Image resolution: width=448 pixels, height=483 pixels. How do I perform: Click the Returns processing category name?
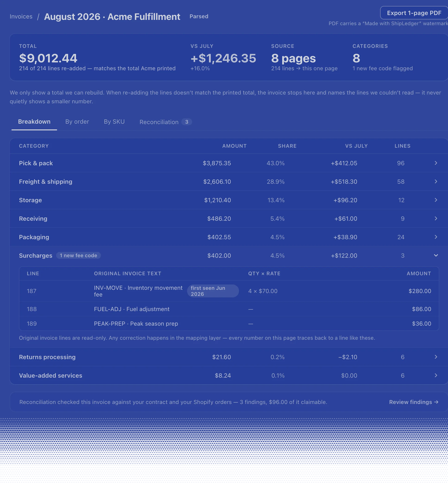tap(47, 357)
